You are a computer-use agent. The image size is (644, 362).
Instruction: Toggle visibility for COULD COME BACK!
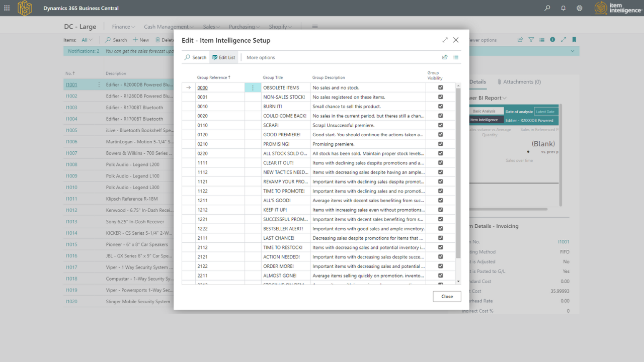tap(441, 116)
